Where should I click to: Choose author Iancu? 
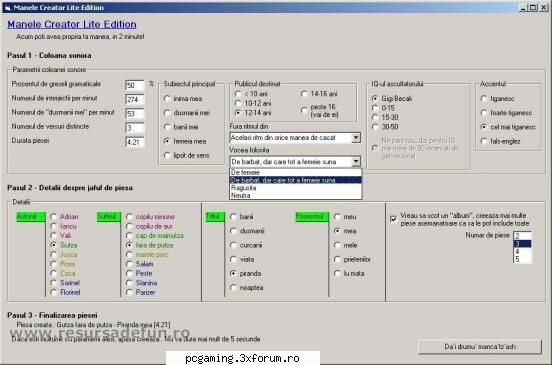54,226
